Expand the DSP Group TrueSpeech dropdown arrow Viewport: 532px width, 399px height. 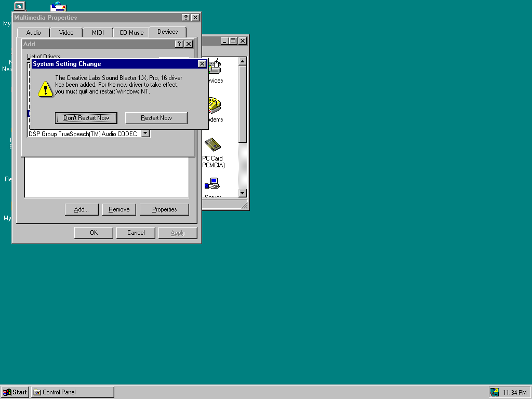tap(145, 134)
